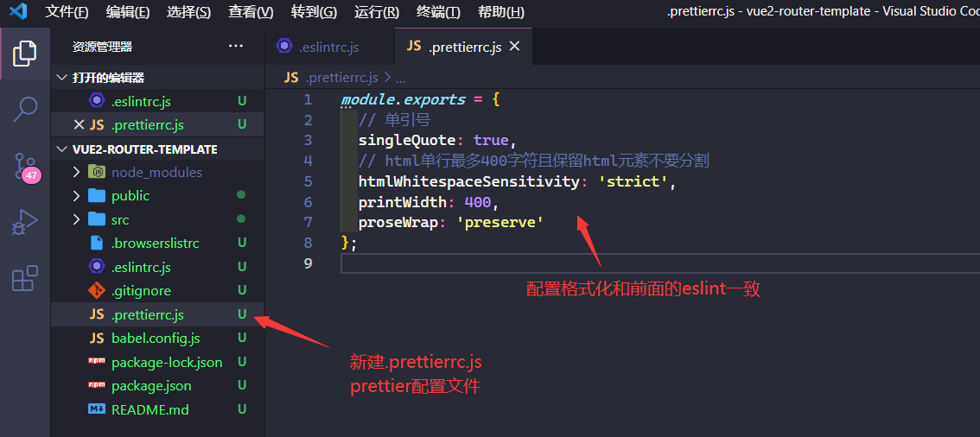Viewport: 980px width, 437px height.
Task: Click the .prettierrc.js breadcrumb item
Action: pyautogui.click(x=341, y=77)
